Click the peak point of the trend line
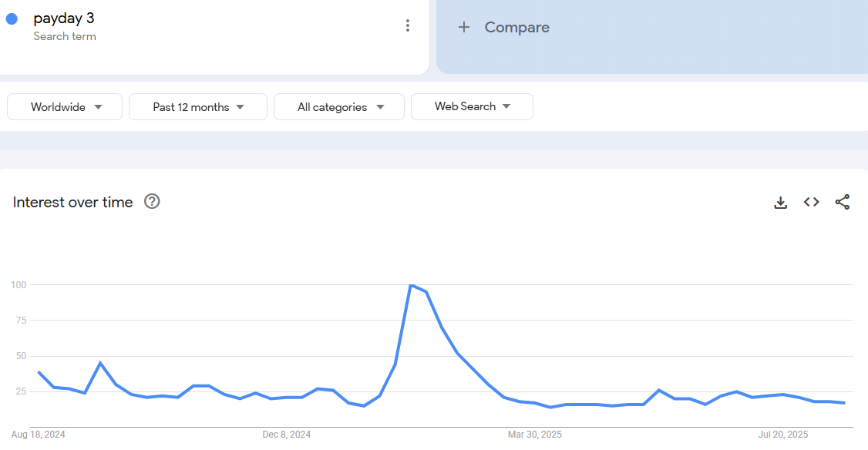 (412, 285)
